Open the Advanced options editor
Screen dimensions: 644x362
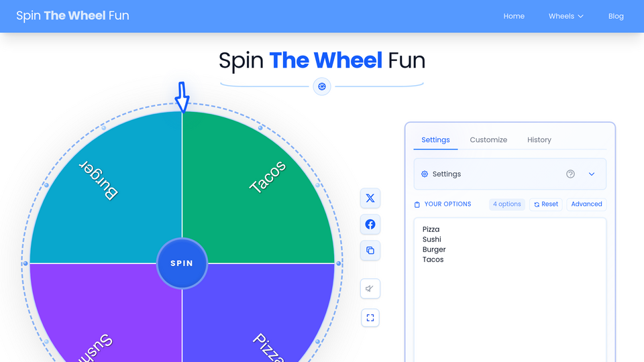point(586,204)
